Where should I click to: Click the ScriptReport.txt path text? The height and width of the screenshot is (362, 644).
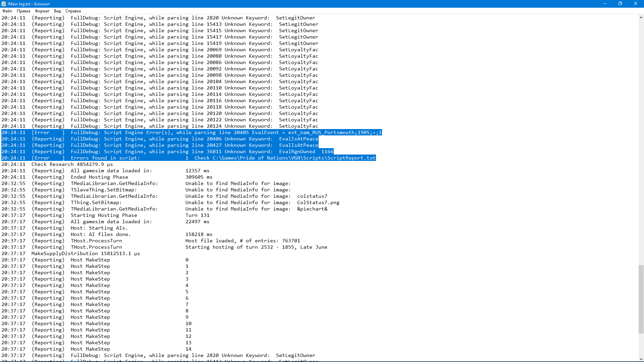[x=294, y=158]
